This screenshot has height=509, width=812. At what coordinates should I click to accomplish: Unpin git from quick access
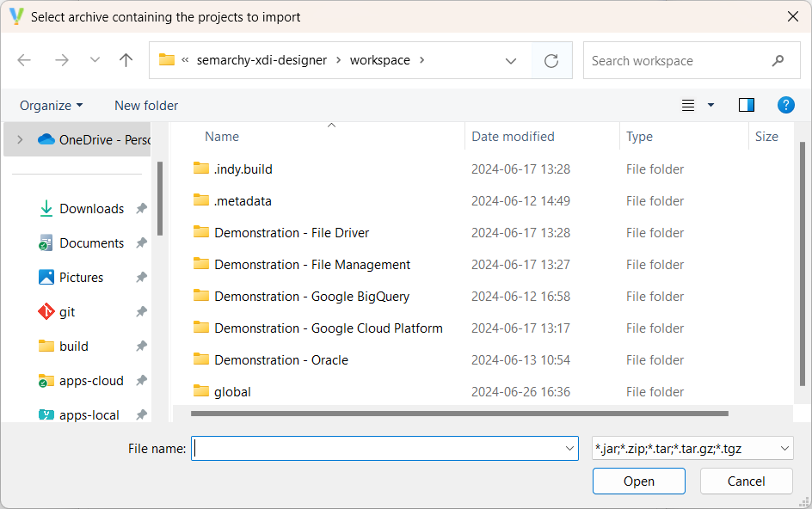tap(141, 312)
